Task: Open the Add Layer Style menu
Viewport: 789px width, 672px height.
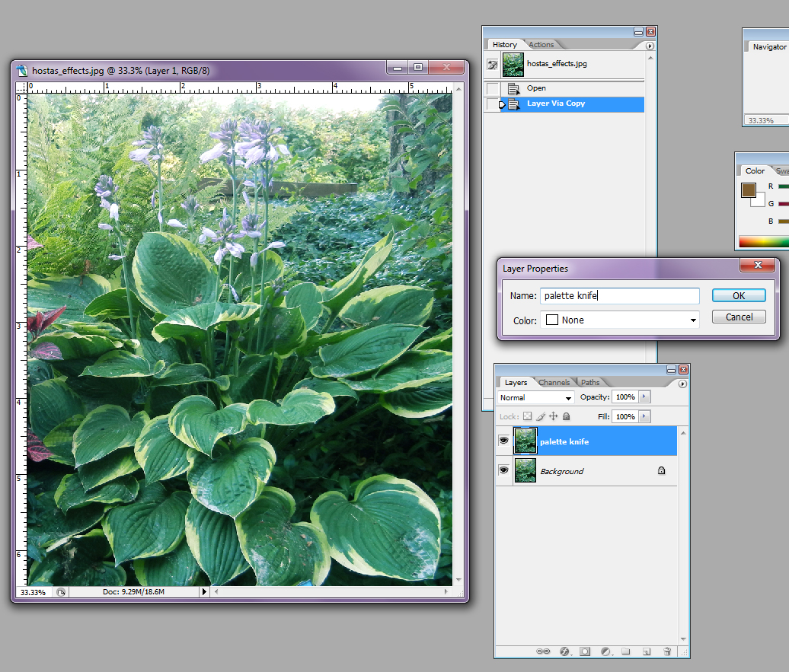Action: click(564, 651)
